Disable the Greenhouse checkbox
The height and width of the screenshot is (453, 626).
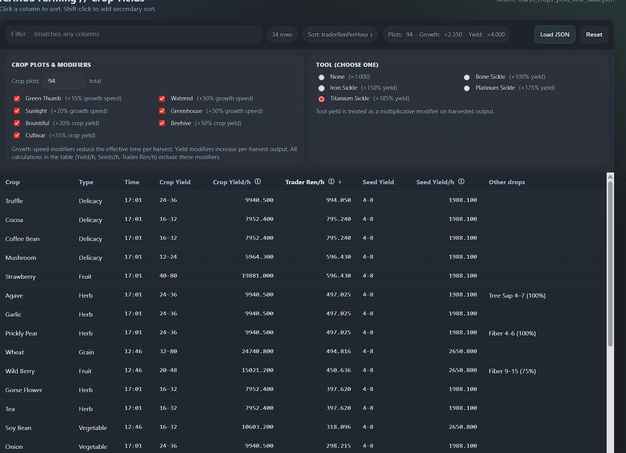click(x=162, y=111)
